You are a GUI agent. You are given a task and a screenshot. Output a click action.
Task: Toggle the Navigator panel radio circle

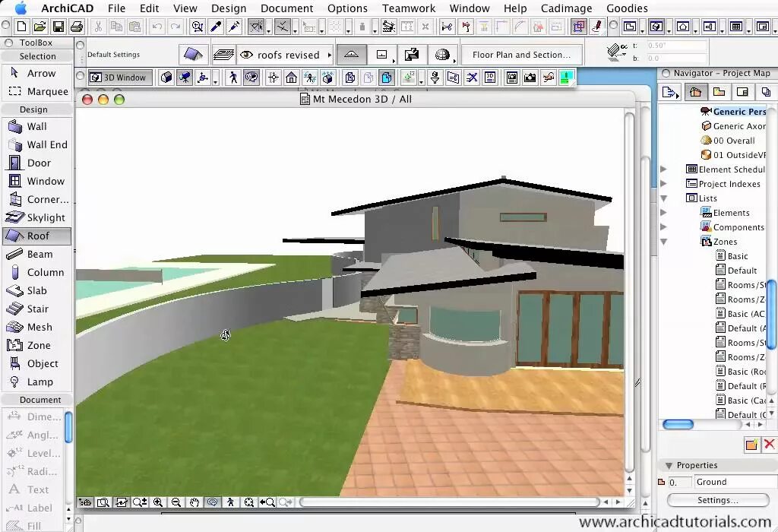[x=666, y=73]
